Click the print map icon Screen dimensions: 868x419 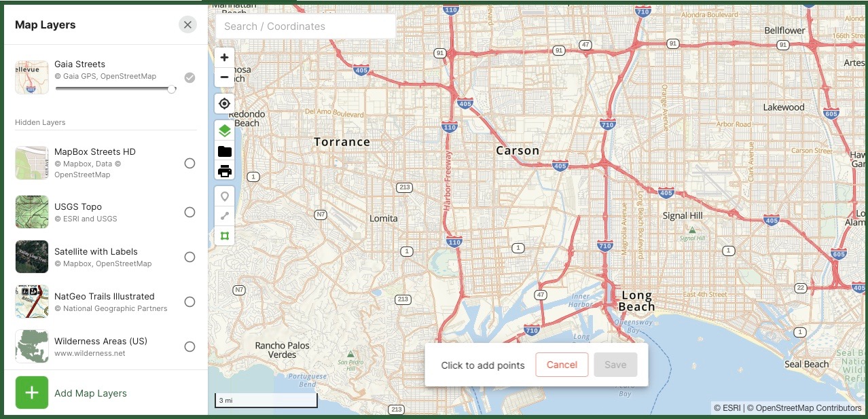224,170
